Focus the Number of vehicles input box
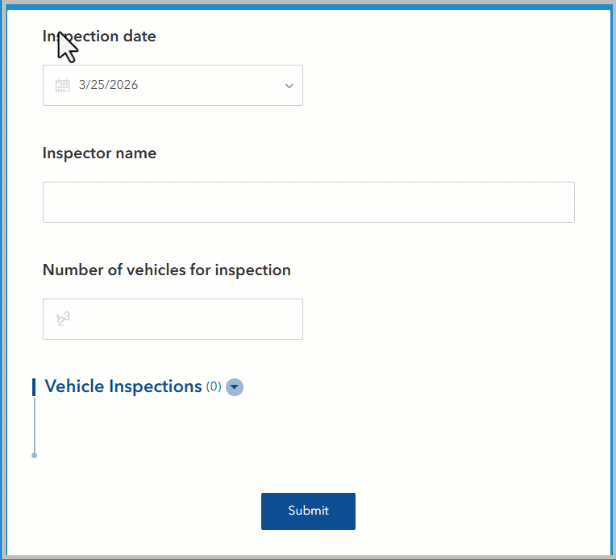Viewport: 616px width, 560px height. click(x=180, y=319)
